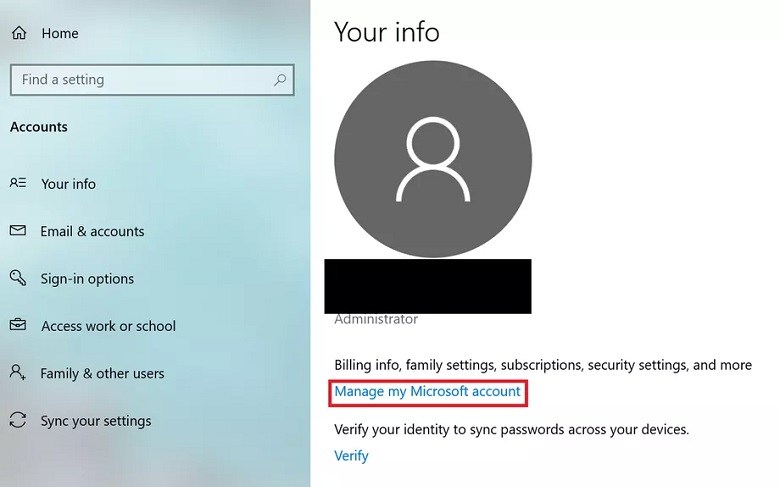Go to Email & accounts section
The image size is (780, 487).
[x=93, y=231]
